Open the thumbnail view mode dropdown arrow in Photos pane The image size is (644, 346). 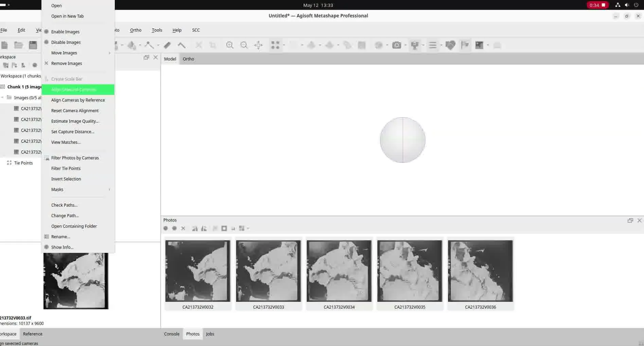coord(248,228)
